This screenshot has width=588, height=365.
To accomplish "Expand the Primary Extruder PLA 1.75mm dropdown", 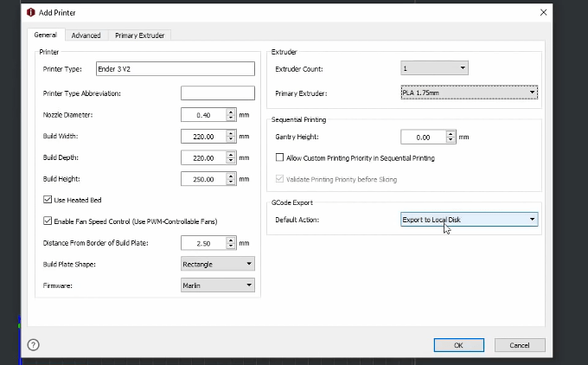I will [470, 93].
